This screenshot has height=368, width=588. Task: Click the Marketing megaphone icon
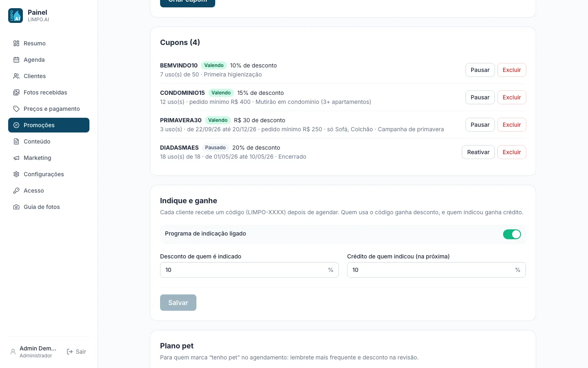[x=16, y=158]
